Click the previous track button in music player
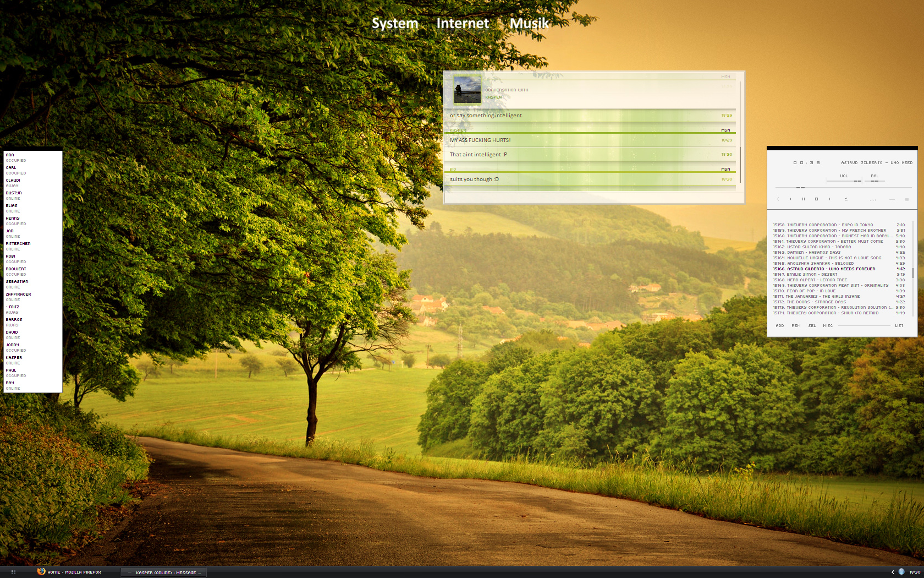Screen dimensions: 924x578 [x=778, y=199]
